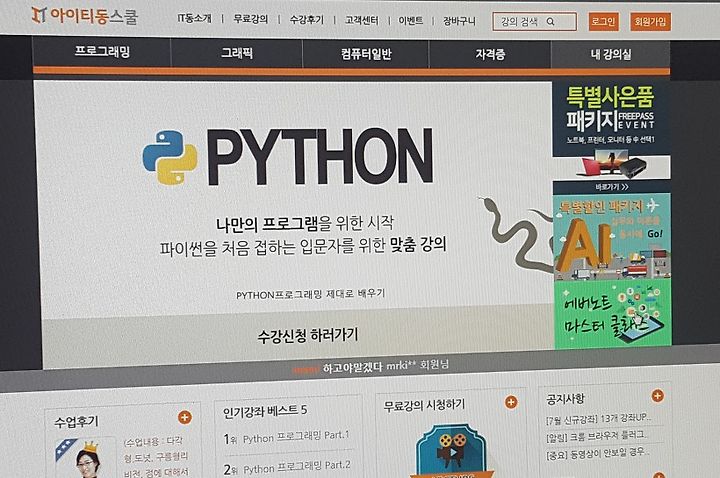Screen dimensions: 720x478
Task: Open Python 프로그래밍 Part.1 ranked course
Action: [x=296, y=436]
